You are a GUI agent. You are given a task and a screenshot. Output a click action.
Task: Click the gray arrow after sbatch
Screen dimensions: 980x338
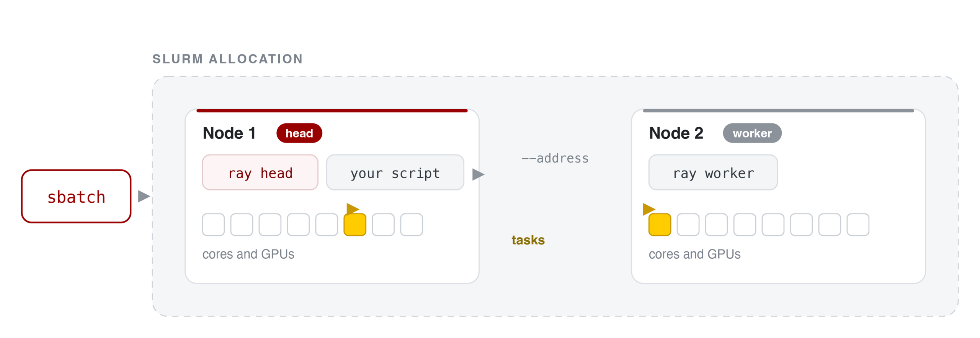[144, 196]
